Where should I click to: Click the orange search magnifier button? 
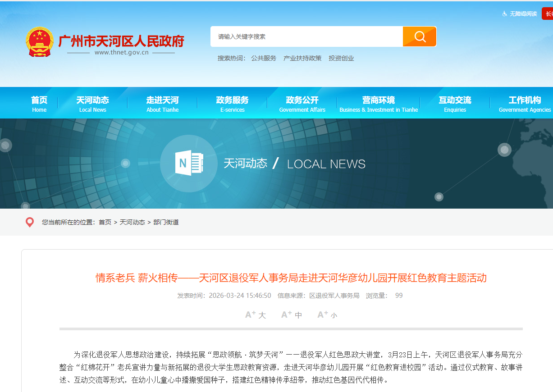click(x=419, y=36)
